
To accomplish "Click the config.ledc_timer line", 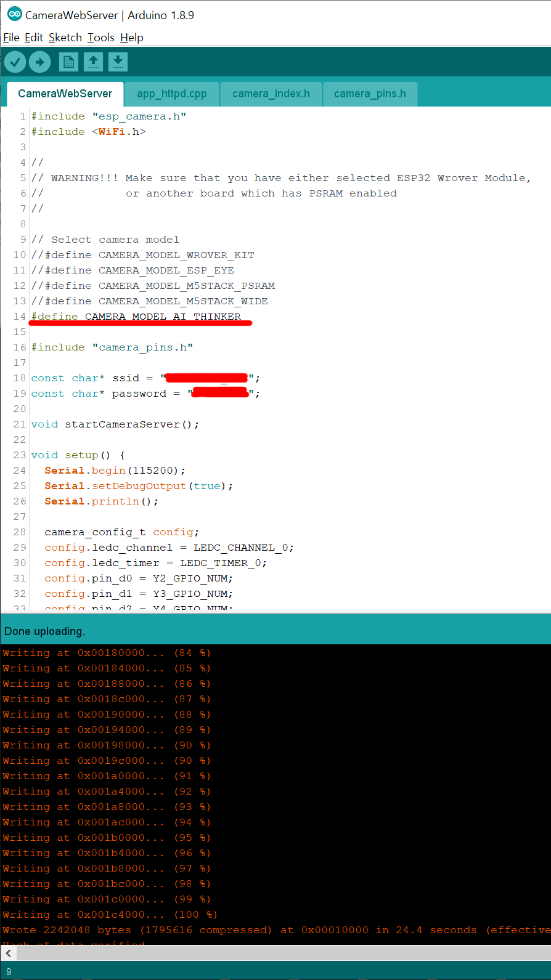I will coord(155,563).
